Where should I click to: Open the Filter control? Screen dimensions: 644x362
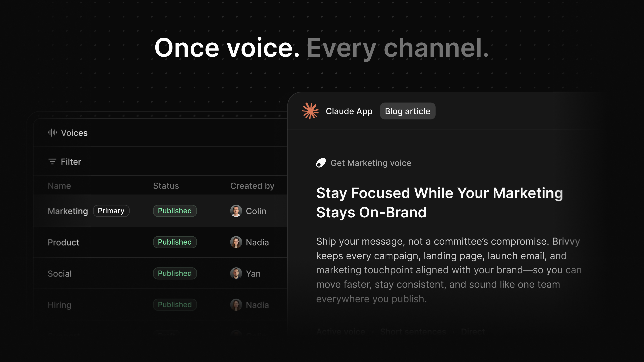tap(71, 162)
